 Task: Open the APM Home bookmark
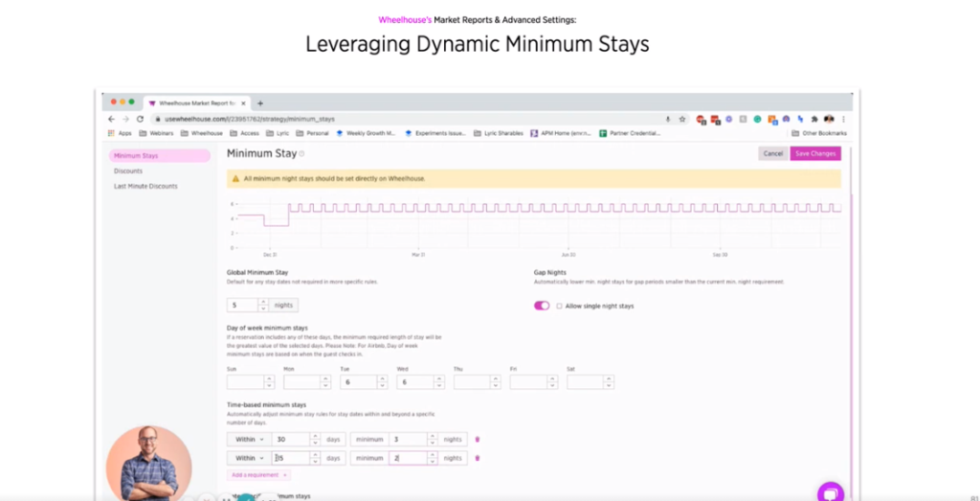coord(561,133)
